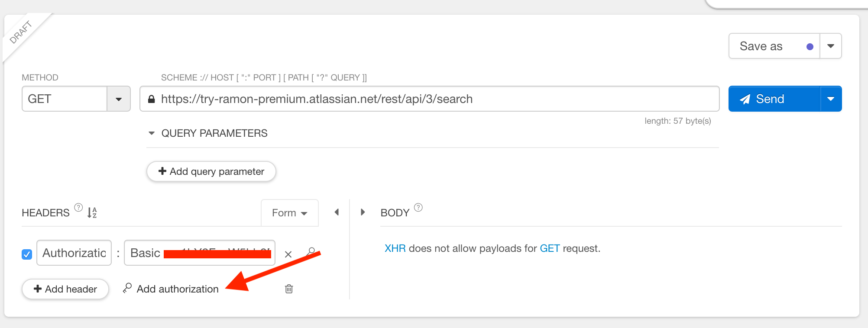The image size is (868, 328).
Task: Open the HEADERS help question mark
Action: [78, 207]
